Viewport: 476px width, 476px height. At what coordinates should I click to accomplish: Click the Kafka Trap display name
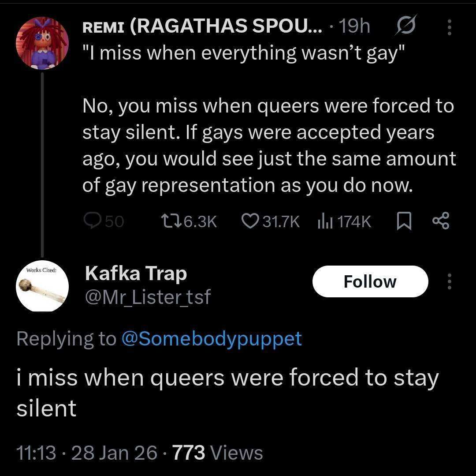tap(136, 274)
